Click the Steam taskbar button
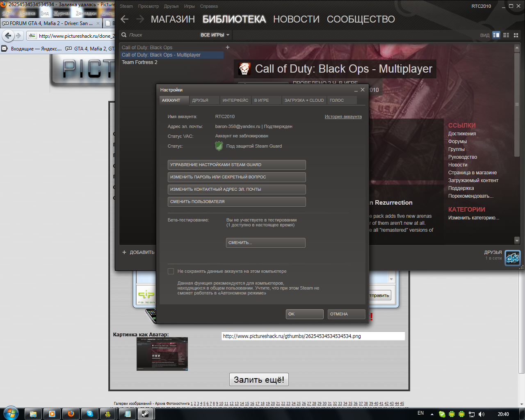 coord(145,414)
